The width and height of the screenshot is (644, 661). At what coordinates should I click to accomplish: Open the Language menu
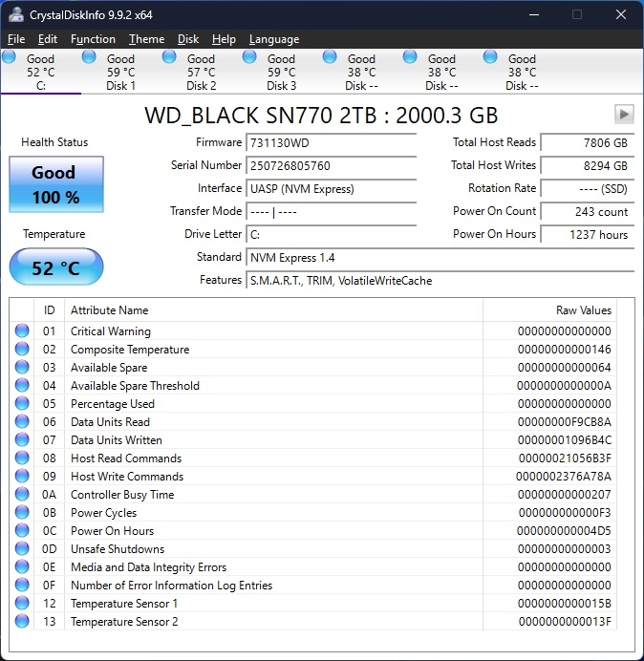(274, 39)
